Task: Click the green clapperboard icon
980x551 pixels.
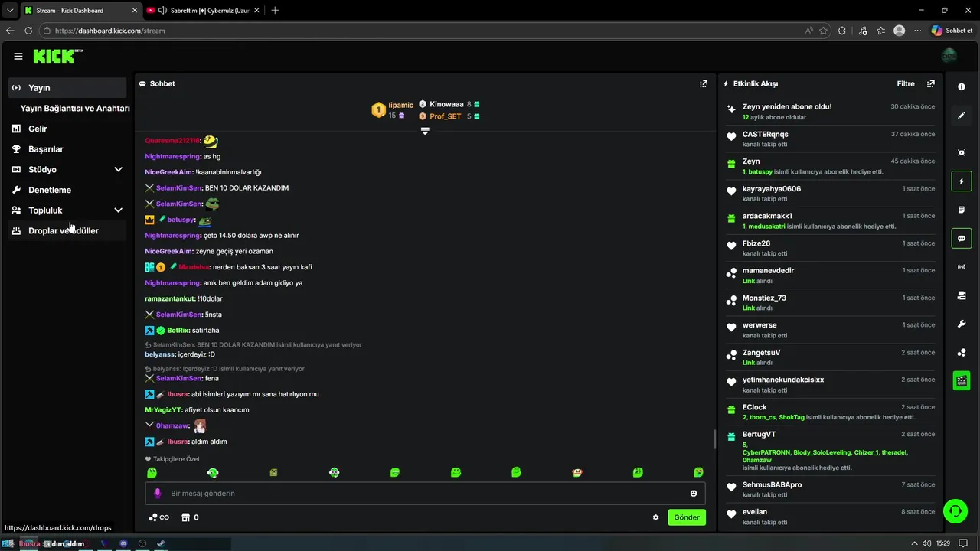Action: (962, 380)
